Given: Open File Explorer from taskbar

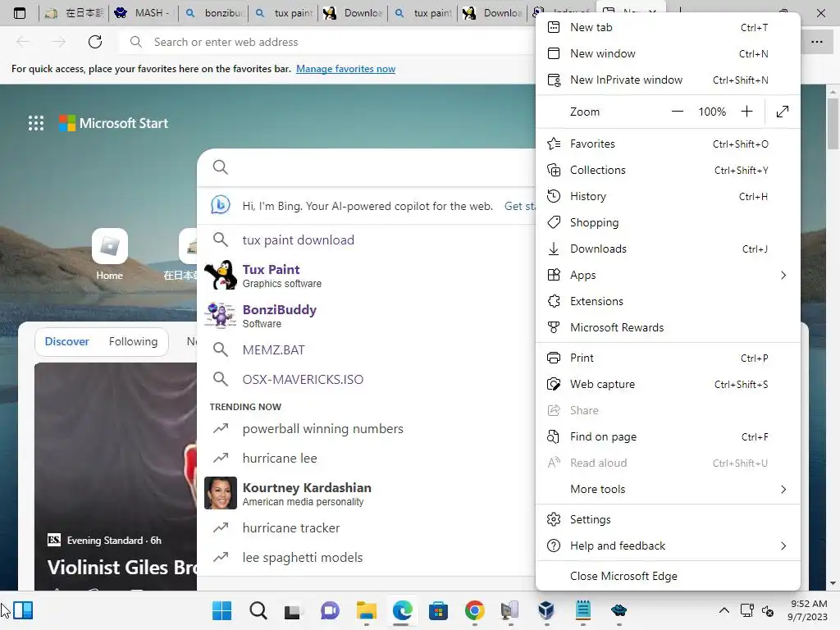Looking at the screenshot, I should tap(367, 610).
